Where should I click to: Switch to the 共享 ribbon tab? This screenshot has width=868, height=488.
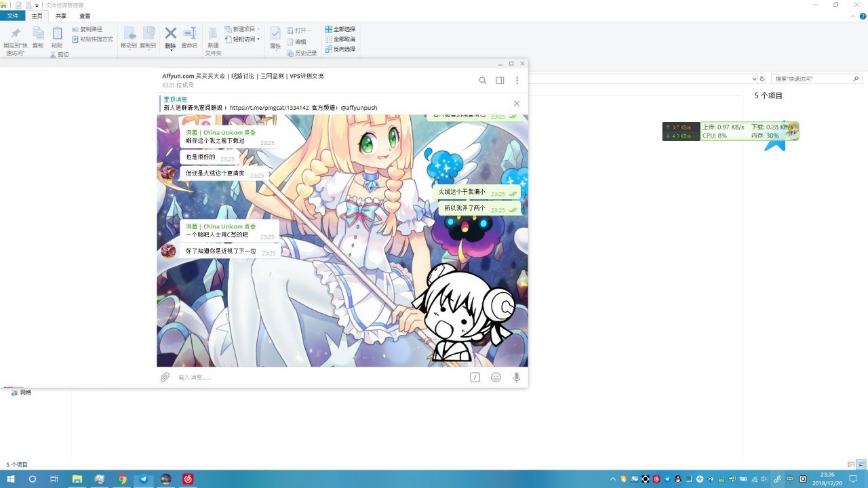(61, 16)
